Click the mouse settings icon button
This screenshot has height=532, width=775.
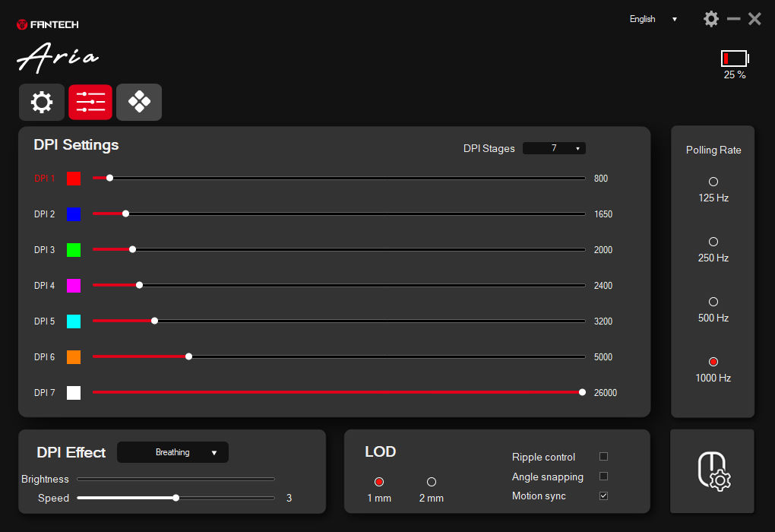click(x=712, y=471)
